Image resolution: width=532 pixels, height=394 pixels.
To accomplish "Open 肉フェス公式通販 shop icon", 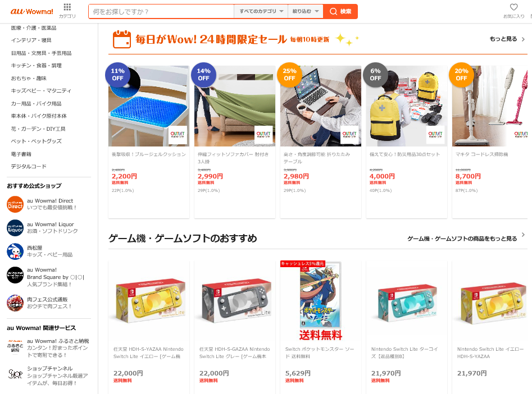I will (15, 303).
